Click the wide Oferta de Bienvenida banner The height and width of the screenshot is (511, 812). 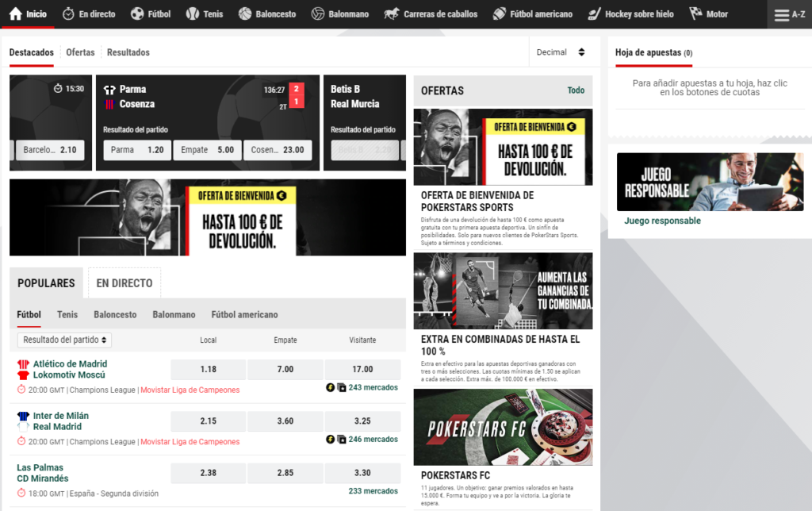[x=208, y=217]
